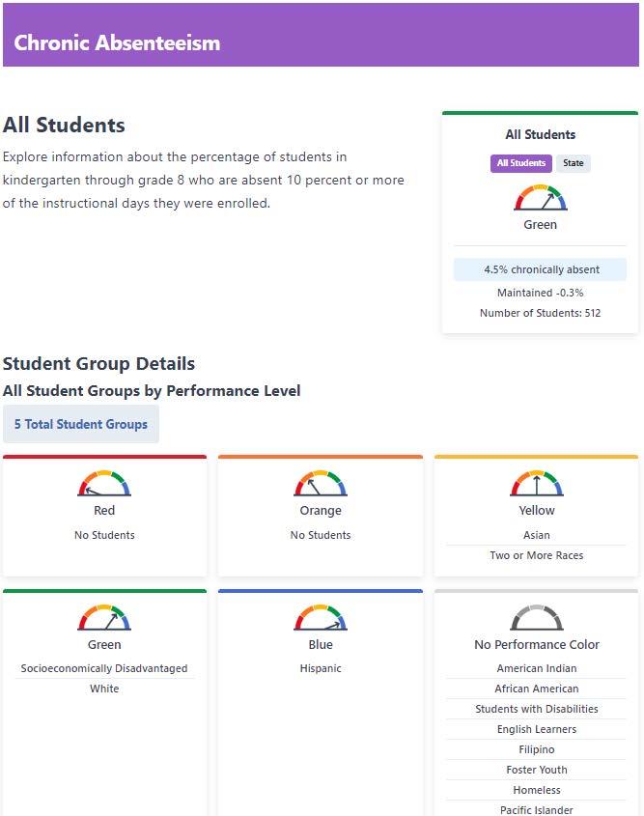Click the Red performance gauge icon
This screenshot has width=644, height=816.
tap(104, 484)
